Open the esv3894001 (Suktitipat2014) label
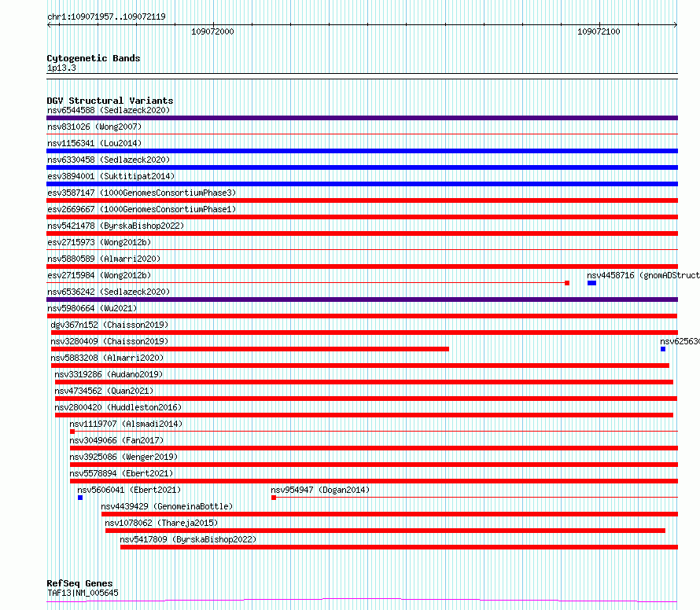This screenshot has width=700, height=610. (111, 176)
